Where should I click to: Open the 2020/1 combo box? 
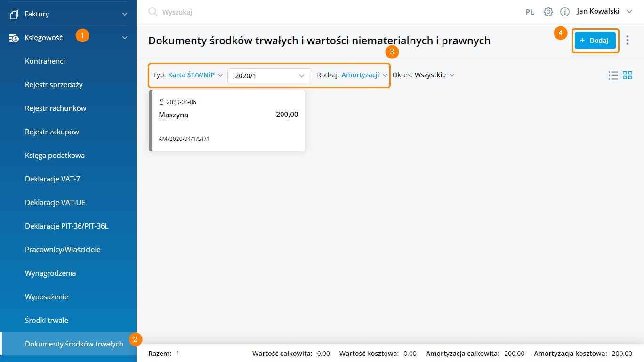[269, 76]
